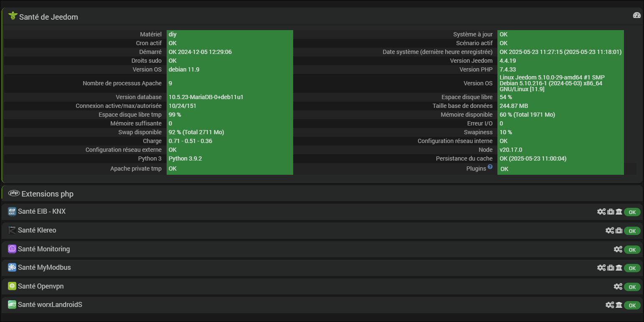
Task: Click the php logo icon of Extensions php
Action: 14,193
